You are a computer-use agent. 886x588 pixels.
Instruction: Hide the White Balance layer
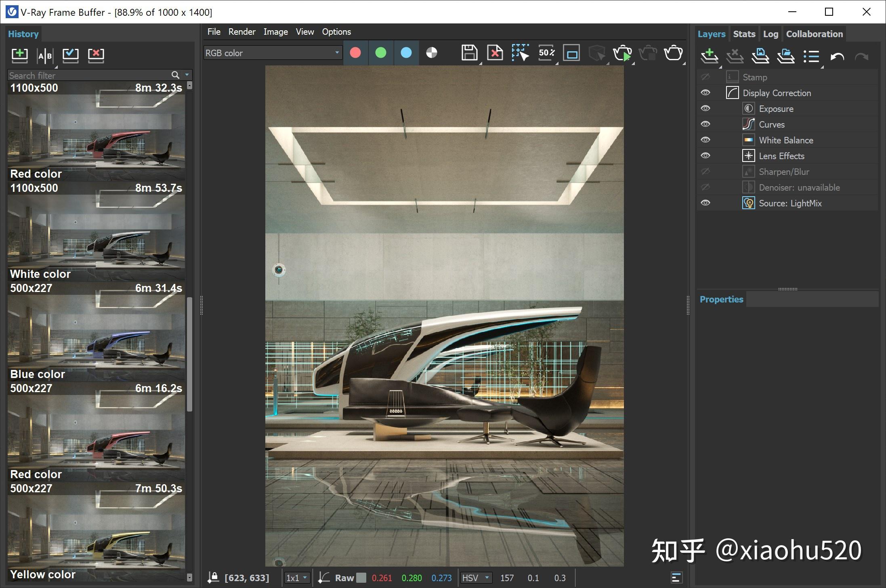(705, 140)
